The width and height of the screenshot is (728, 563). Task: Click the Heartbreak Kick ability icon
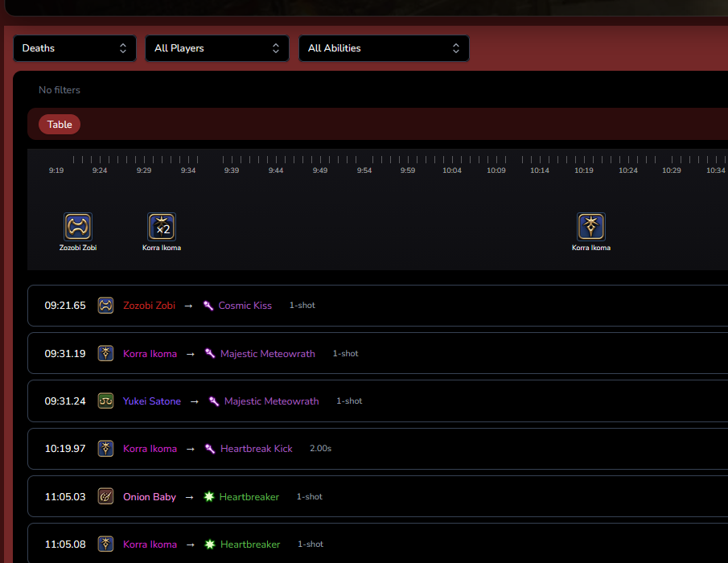pos(210,449)
